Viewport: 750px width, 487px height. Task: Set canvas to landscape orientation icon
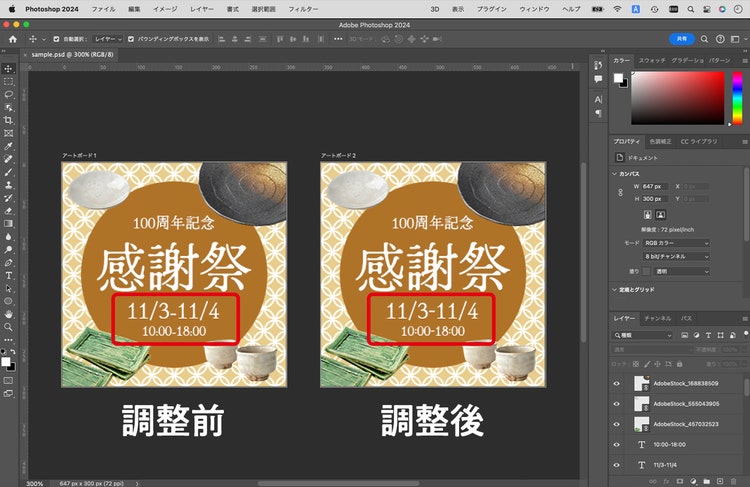pos(661,215)
